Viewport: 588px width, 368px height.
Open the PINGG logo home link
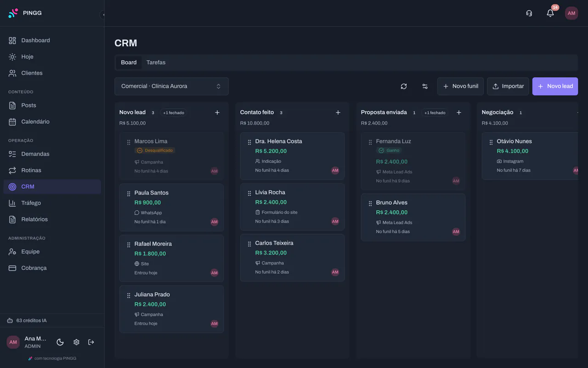(25, 13)
